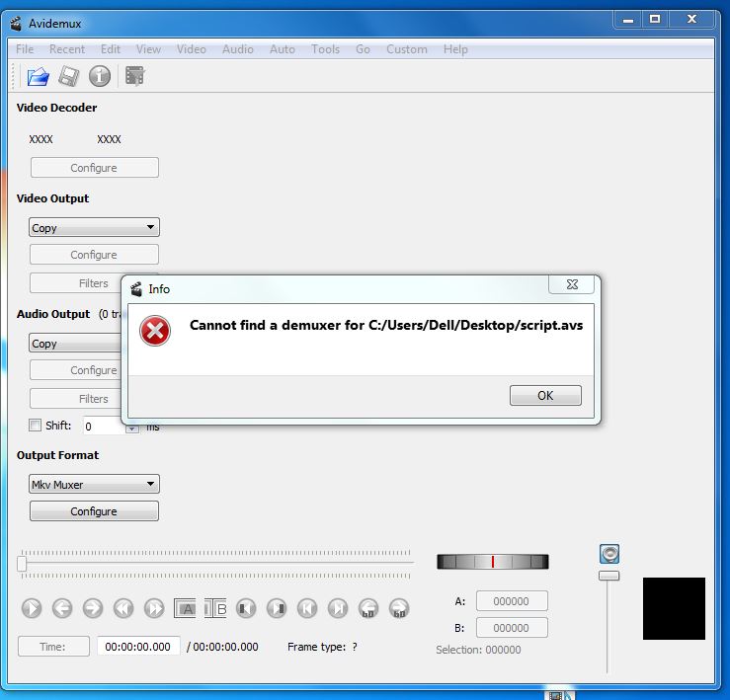Click Configure under Output Format
730x700 pixels.
coord(94,511)
